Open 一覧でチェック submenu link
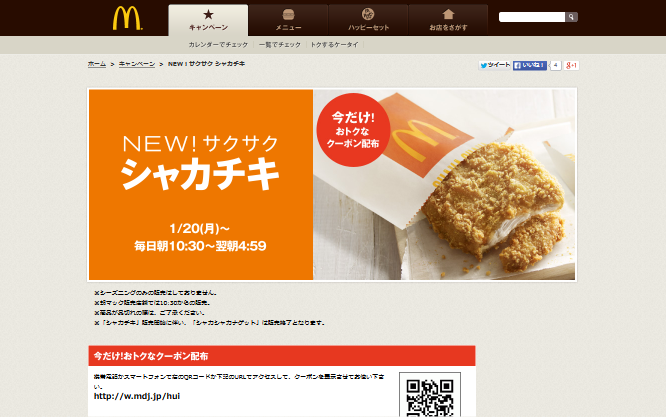 pyautogui.click(x=280, y=45)
